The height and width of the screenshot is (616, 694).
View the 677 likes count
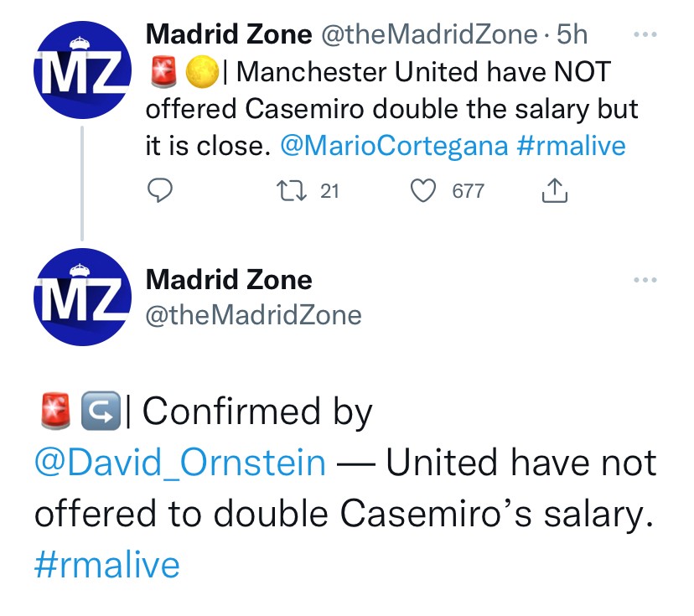click(468, 191)
